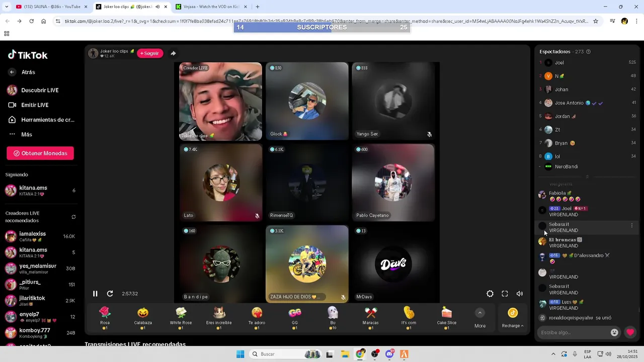This screenshot has height=362, width=644.
Task: Reload the page in browser toolbar
Action: click(31, 21)
